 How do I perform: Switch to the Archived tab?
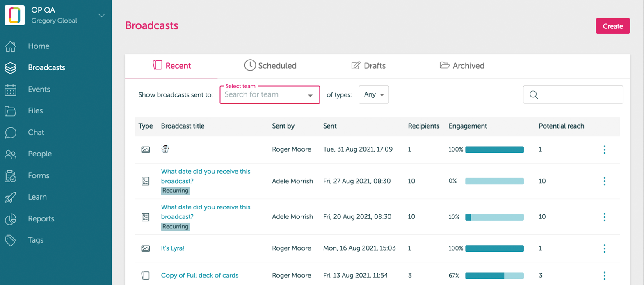pyautogui.click(x=462, y=66)
